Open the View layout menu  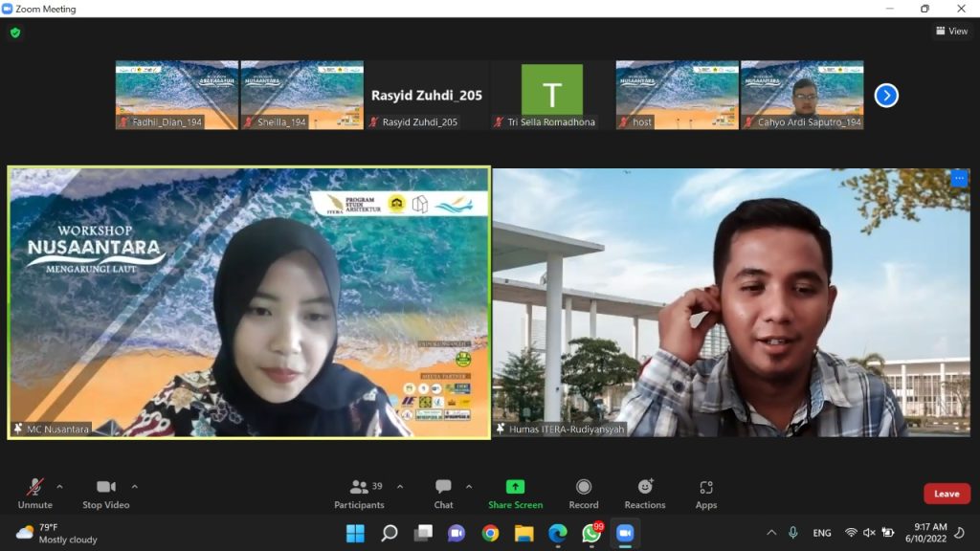(952, 31)
